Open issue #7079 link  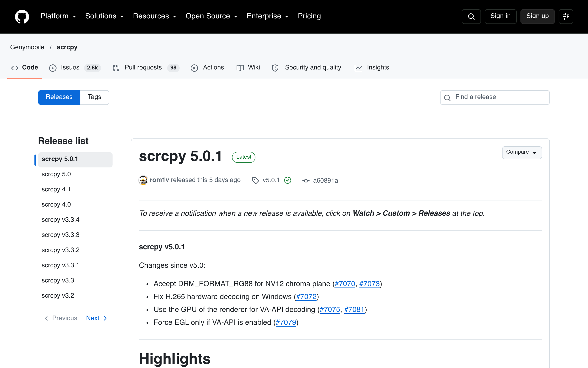(286, 323)
